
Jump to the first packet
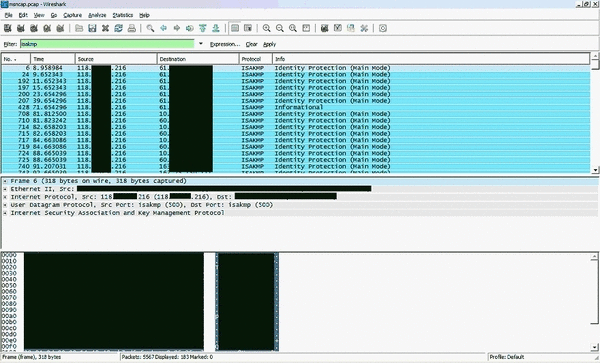(x=203, y=28)
